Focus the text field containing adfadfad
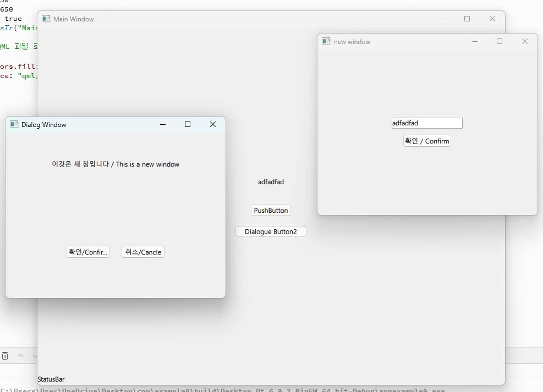This screenshot has height=392, width=543. coord(426,123)
